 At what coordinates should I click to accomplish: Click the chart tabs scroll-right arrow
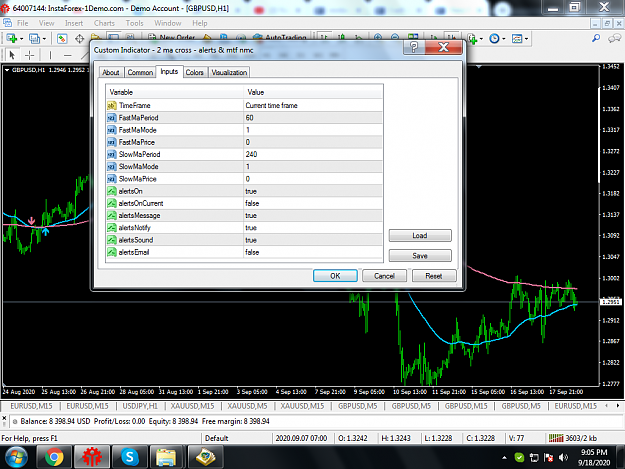point(618,406)
